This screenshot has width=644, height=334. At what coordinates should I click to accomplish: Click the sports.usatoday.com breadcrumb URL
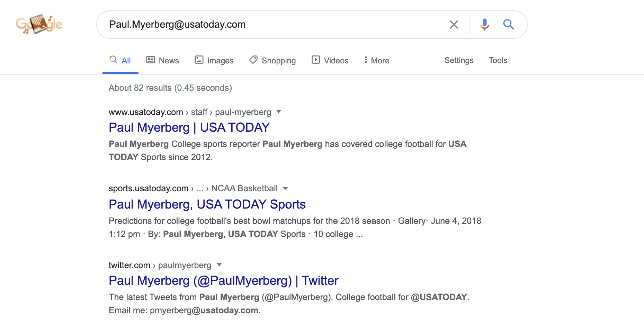point(149,188)
